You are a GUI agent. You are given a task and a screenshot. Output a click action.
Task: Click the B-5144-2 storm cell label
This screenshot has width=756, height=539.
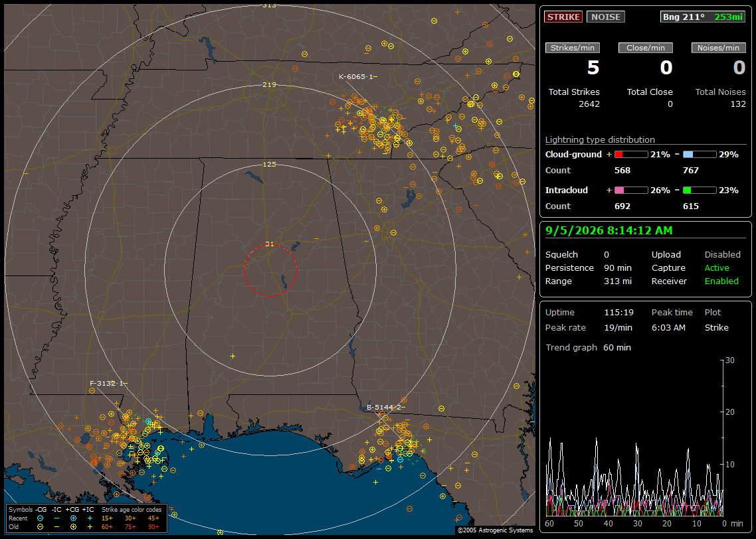tap(386, 408)
